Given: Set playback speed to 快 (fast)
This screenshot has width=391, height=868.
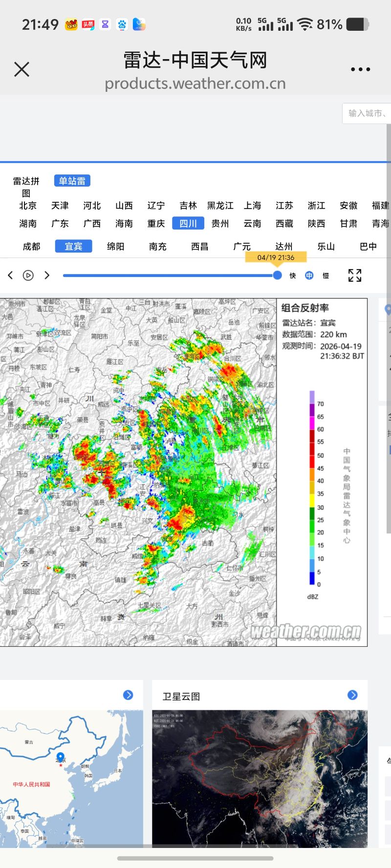Looking at the screenshot, I should (x=293, y=276).
